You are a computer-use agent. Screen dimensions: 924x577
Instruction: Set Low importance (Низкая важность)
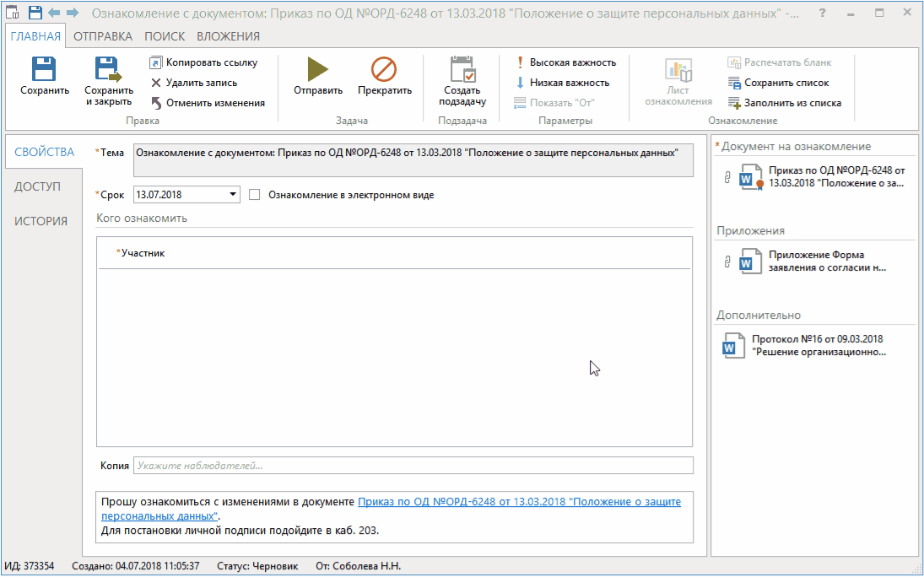click(562, 83)
